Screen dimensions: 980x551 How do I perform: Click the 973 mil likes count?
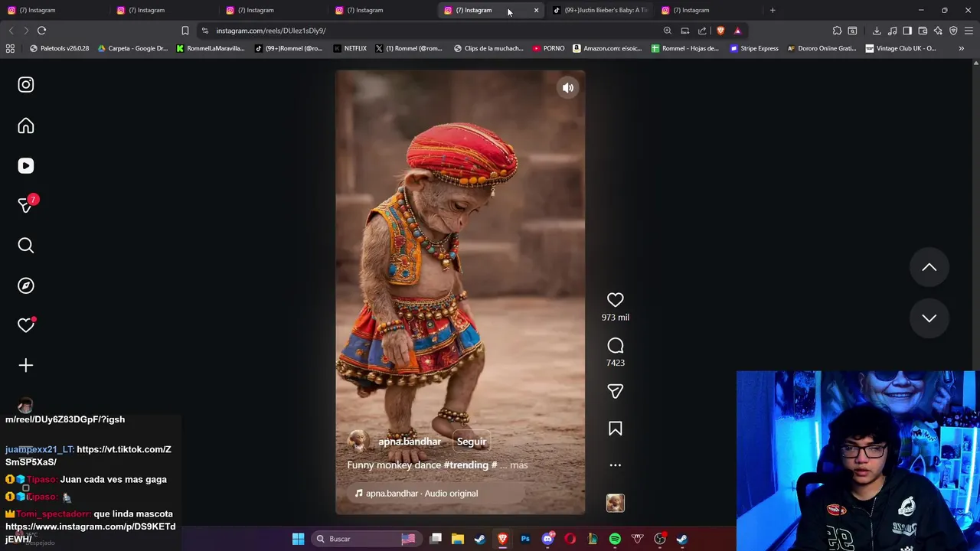(x=616, y=318)
